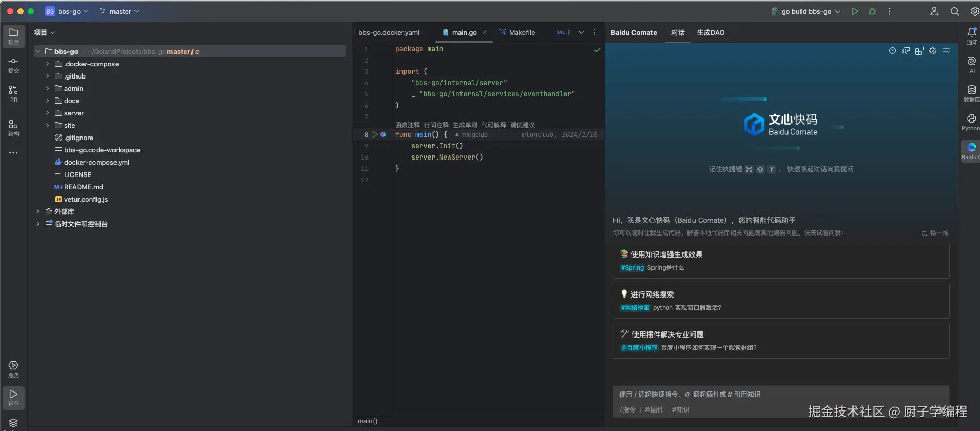
Task: Open the Structure tool window
Action: click(x=13, y=128)
